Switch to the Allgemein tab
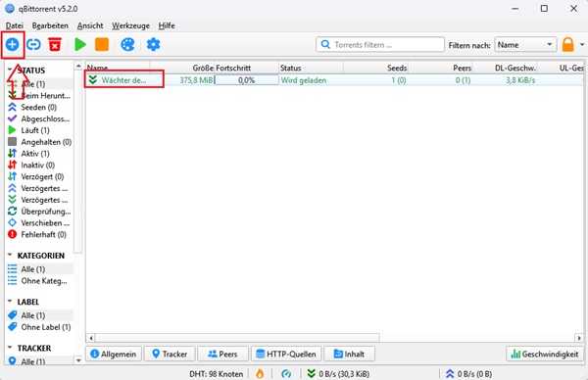This screenshot has height=380, width=588. tap(114, 354)
